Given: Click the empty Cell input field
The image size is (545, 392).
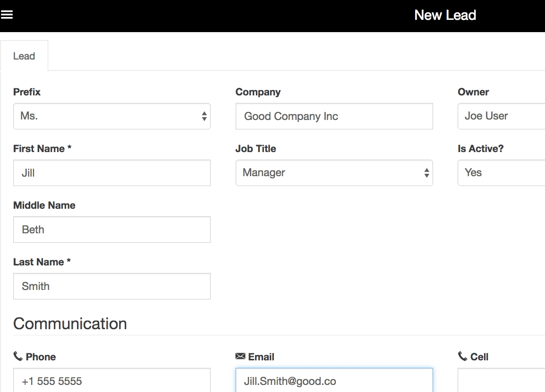Looking at the screenshot, I should [x=501, y=381].
